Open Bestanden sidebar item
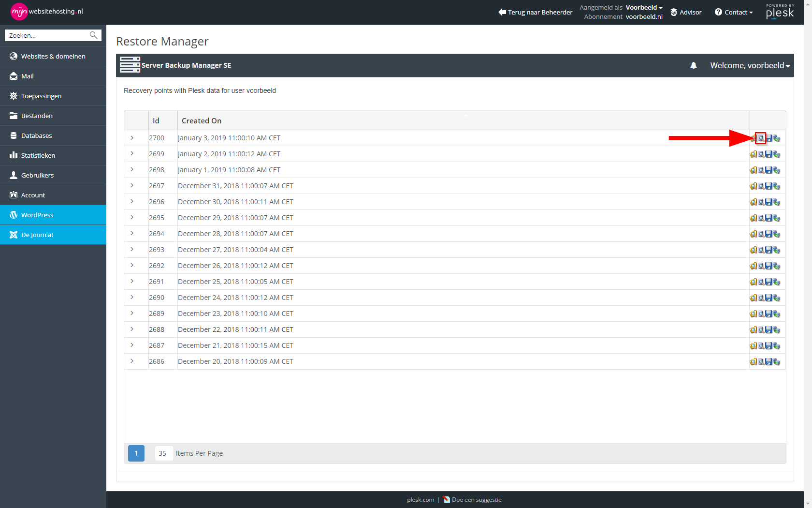Screen dimensions: 812x508 [x=53, y=116]
